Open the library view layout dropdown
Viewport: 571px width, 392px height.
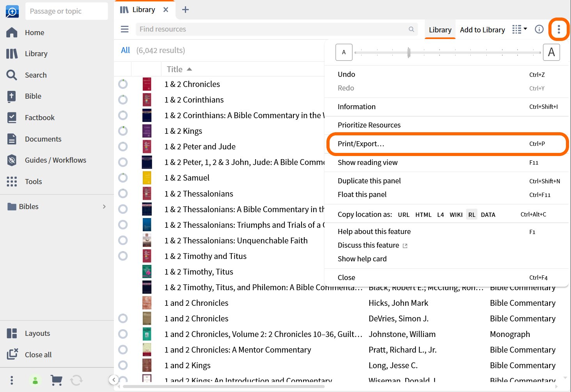pyautogui.click(x=519, y=29)
